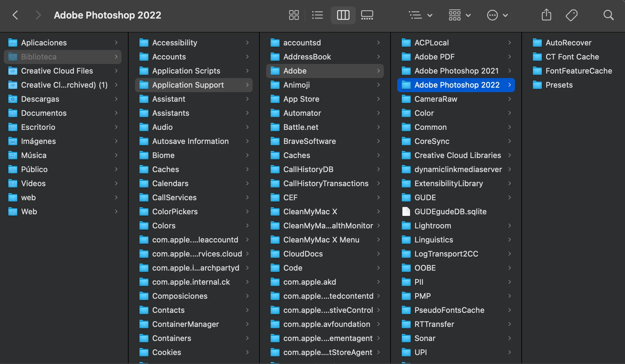
Task: Open the Creative Cloud Files folder
Action: point(57,71)
